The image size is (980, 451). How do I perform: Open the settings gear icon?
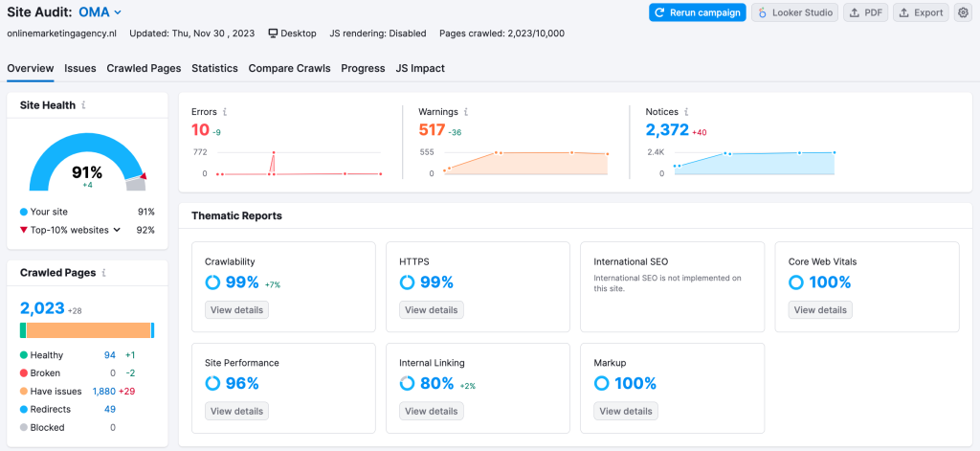pyautogui.click(x=963, y=12)
